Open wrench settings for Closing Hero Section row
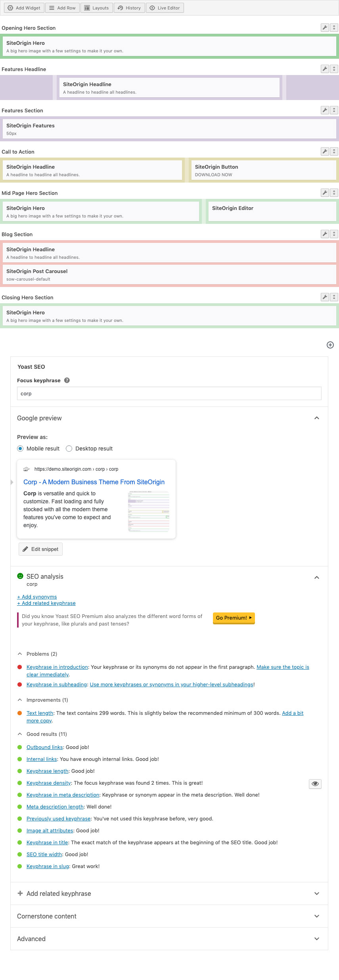The width and height of the screenshot is (339, 980). [x=325, y=297]
